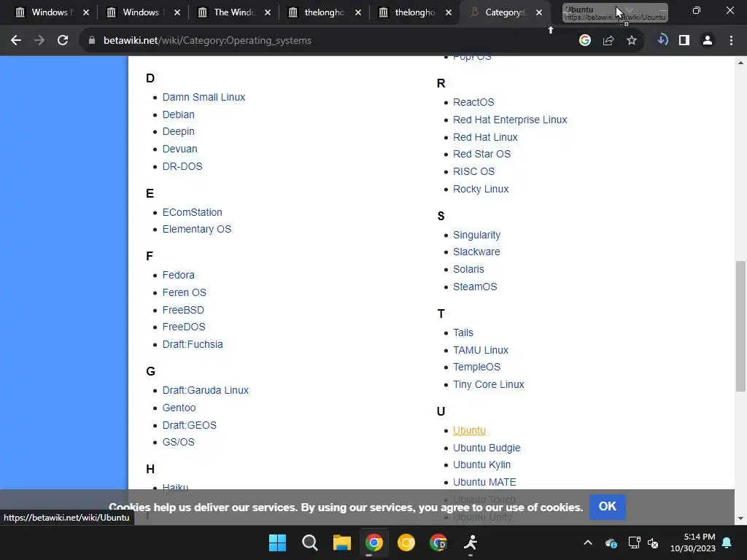Open the cloud status tray icon

coord(611,542)
